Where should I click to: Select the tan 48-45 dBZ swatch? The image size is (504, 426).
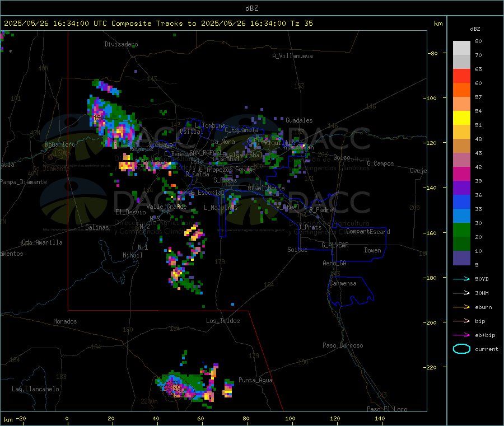461,146
